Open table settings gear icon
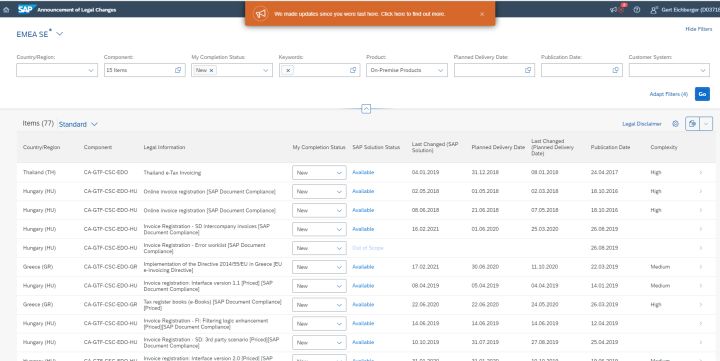 click(x=675, y=124)
